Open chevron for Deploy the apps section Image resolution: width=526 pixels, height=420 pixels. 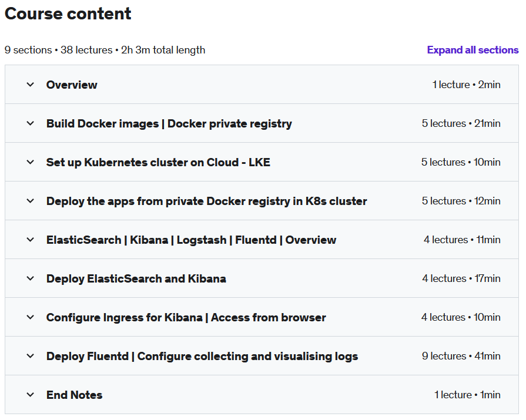click(30, 201)
